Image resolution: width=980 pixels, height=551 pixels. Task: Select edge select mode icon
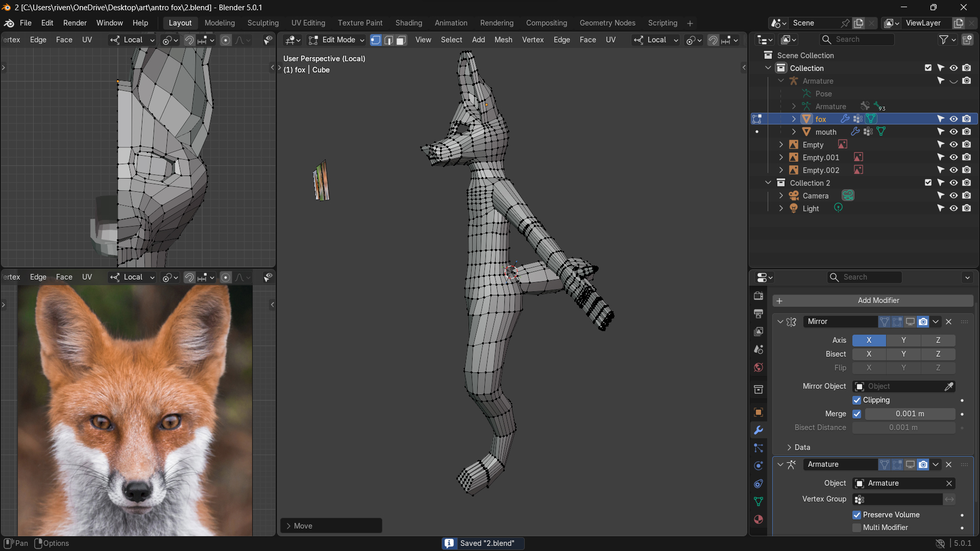[x=389, y=40]
